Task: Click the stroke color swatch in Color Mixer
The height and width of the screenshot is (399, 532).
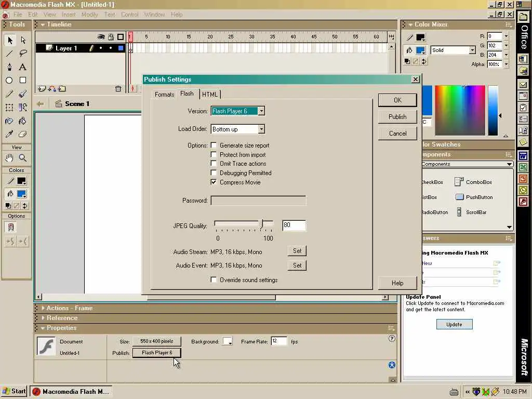Action: [x=421, y=37]
